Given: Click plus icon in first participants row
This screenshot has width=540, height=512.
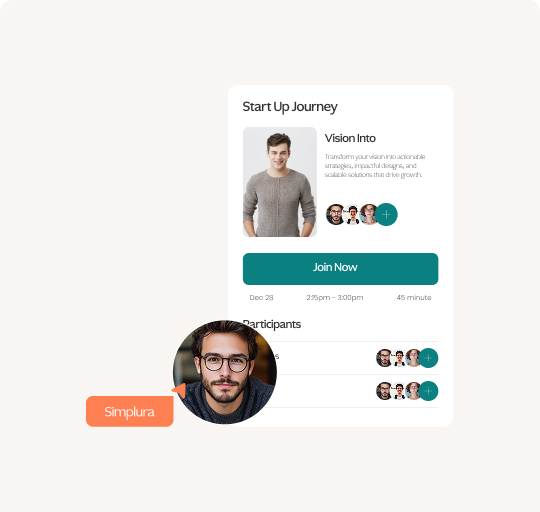Looking at the screenshot, I should click(x=428, y=358).
